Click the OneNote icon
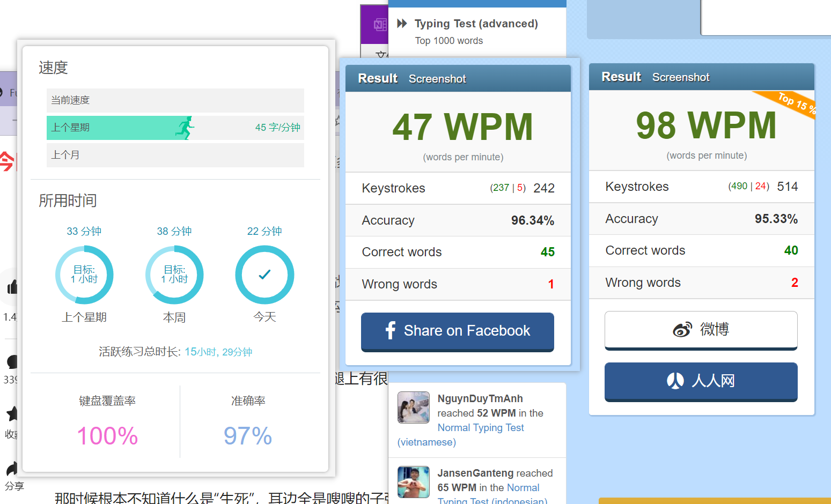This screenshot has height=504, width=831. [x=380, y=25]
